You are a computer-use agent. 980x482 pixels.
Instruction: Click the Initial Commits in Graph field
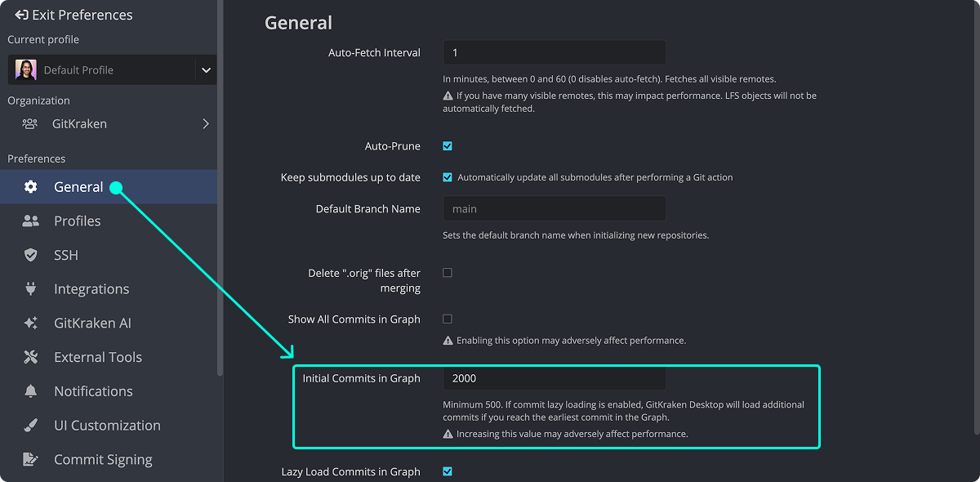click(555, 378)
